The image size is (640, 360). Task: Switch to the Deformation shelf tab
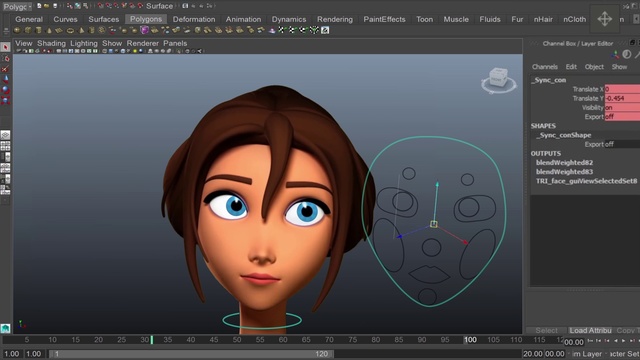click(x=194, y=19)
